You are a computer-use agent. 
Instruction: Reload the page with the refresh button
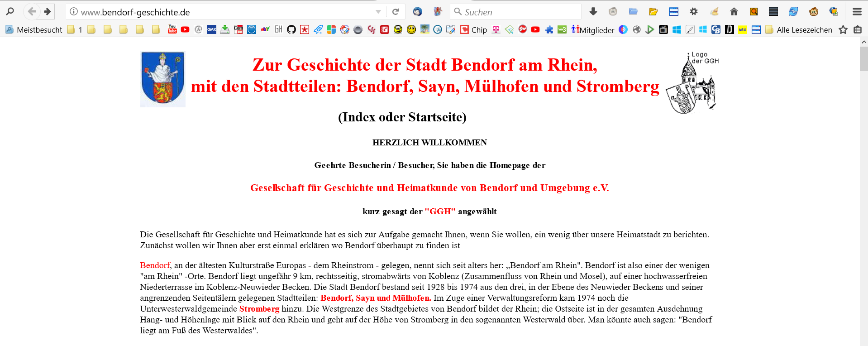[396, 12]
